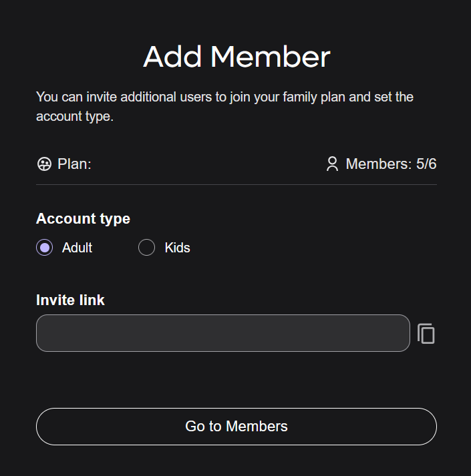The image size is (471, 476).
Task: Click the family plan description paragraph
Action: tap(224, 97)
